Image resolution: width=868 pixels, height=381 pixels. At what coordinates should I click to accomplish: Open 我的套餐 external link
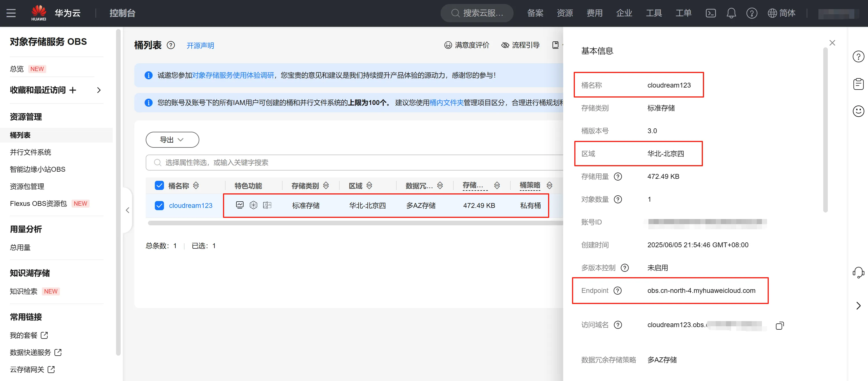click(29, 335)
